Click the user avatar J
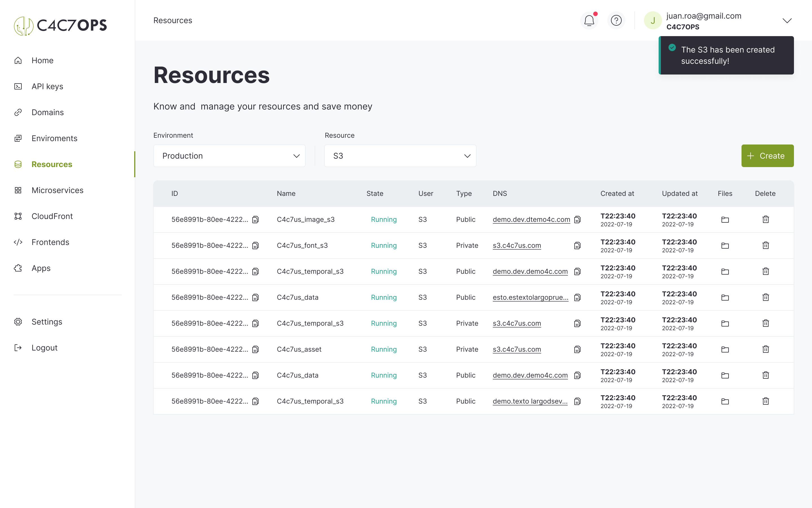This screenshot has height=508, width=812. [x=653, y=21]
